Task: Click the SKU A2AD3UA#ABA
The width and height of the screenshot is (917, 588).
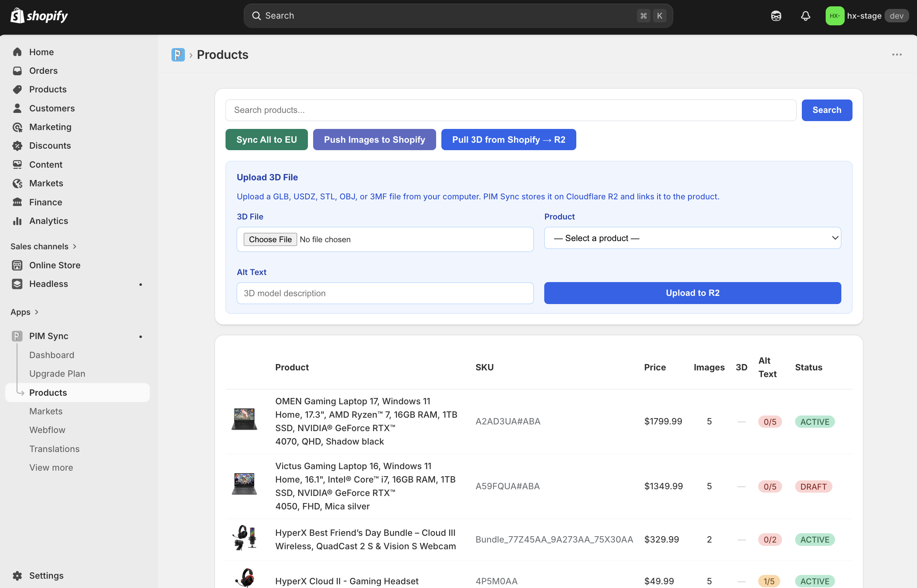Action: click(508, 421)
